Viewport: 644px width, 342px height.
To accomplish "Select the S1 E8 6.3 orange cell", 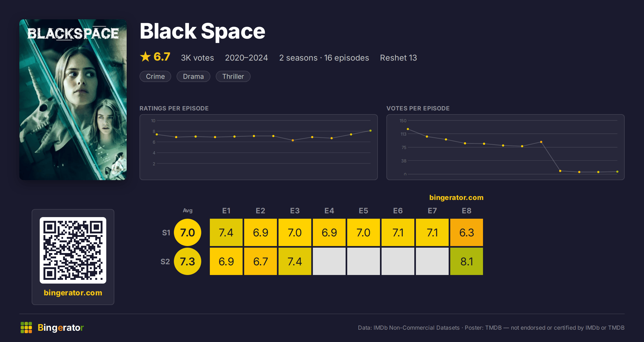I will (467, 232).
